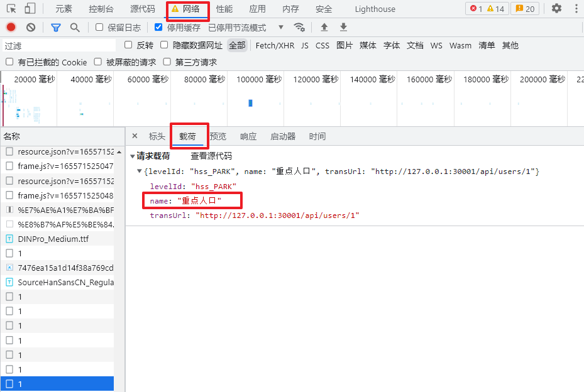
Task: Toggle the network filter funnel icon
Action: [56, 28]
